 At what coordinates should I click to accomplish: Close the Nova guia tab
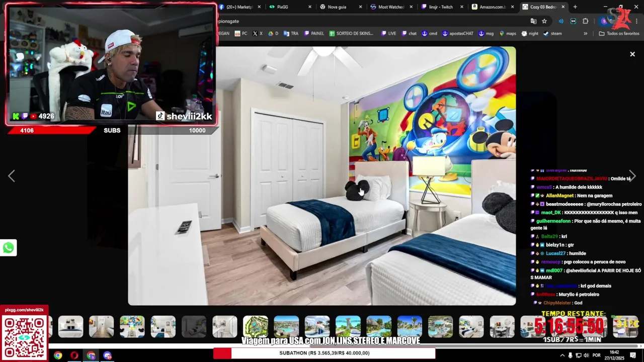pos(360,7)
